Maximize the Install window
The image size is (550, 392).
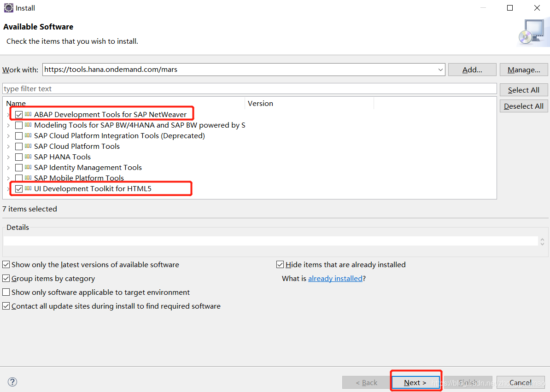click(510, 8)
